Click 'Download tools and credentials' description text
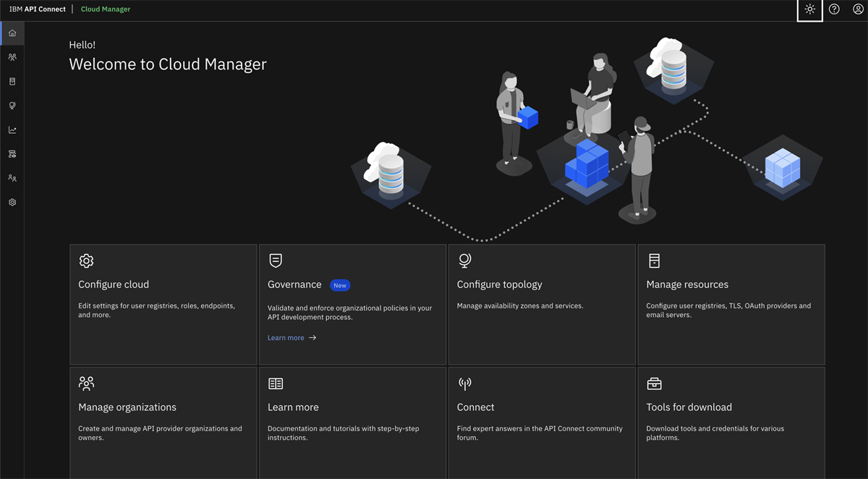Screen dimensions: 868x479 [715, 433]
